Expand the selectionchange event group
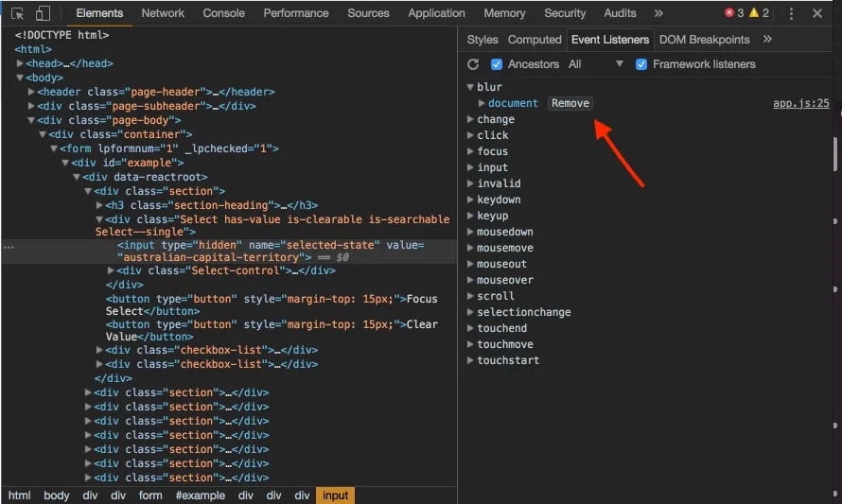 click(470, 312)
